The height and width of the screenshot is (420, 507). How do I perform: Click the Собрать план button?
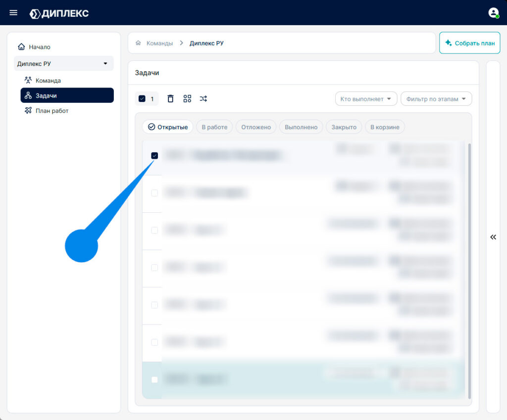pos(469,43)
